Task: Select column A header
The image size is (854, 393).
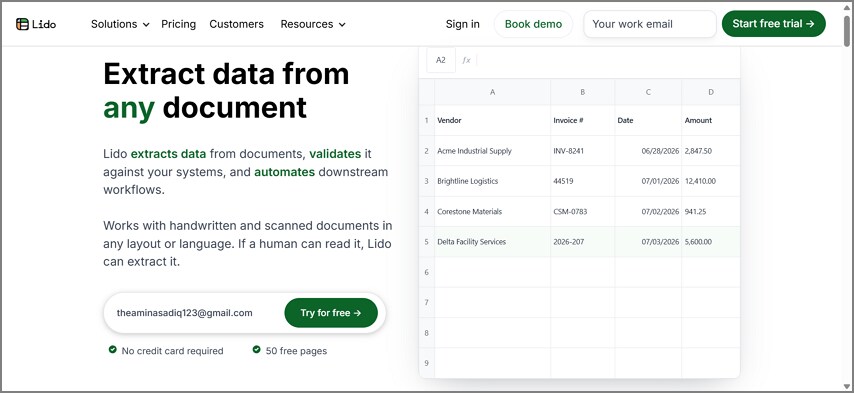Action: pyautogui.click(x=492, y=92)
